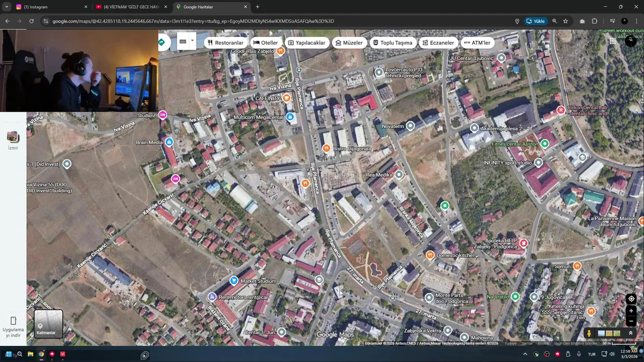The image size is (644, 362).
Task: Click the Domestic kitchen restaurant marker
Action: pyautogui.click(x=430, y=255)
